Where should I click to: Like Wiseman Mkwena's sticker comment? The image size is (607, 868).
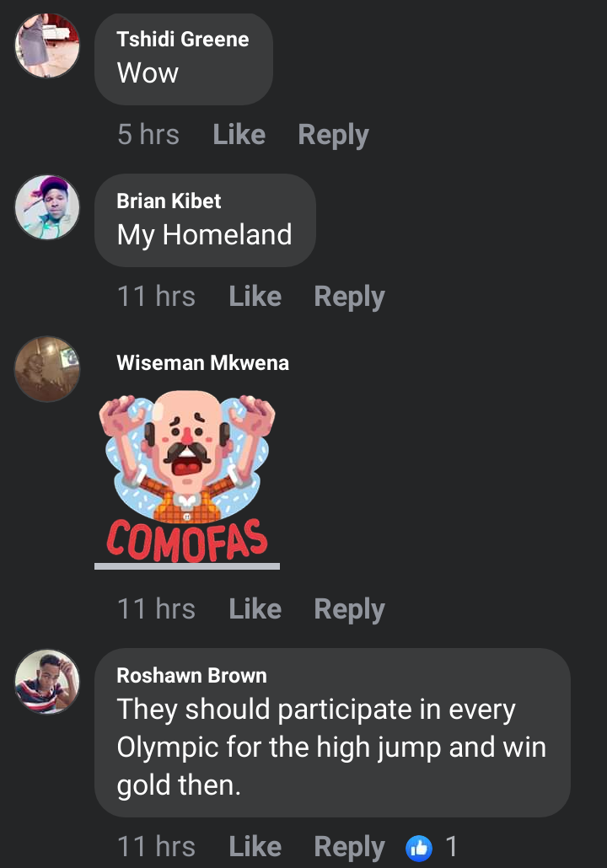[255, 609]
